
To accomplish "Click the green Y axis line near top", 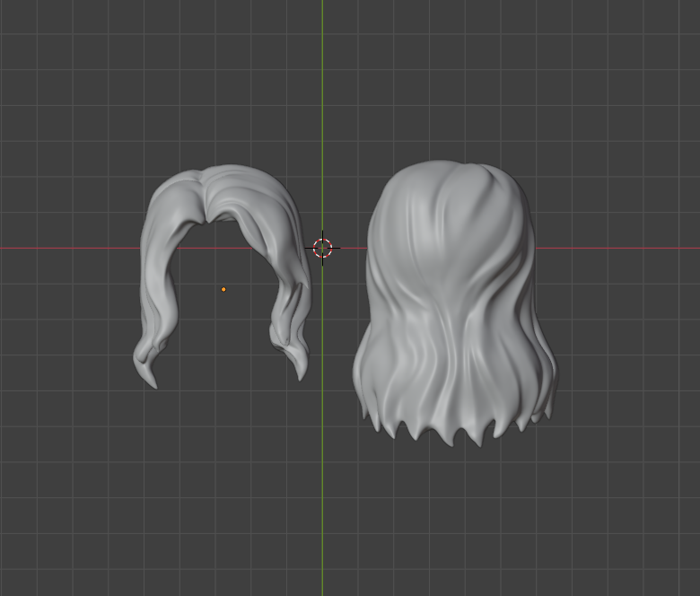I will pyautogui.click(x=322, y=54).
